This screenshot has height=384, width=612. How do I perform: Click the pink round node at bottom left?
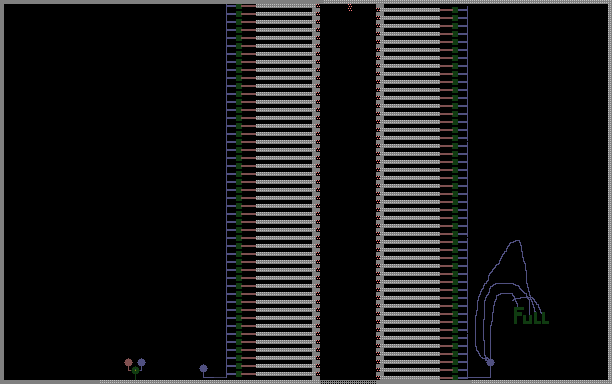point(128,363)
